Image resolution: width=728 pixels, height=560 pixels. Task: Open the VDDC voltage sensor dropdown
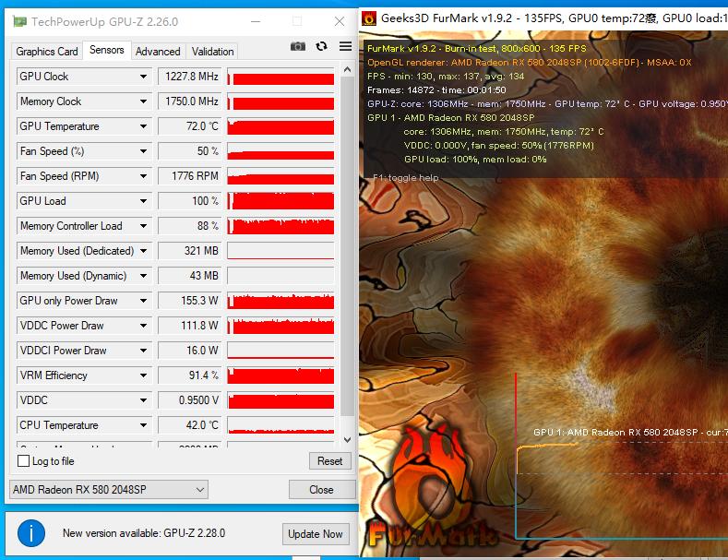(143, 400)
